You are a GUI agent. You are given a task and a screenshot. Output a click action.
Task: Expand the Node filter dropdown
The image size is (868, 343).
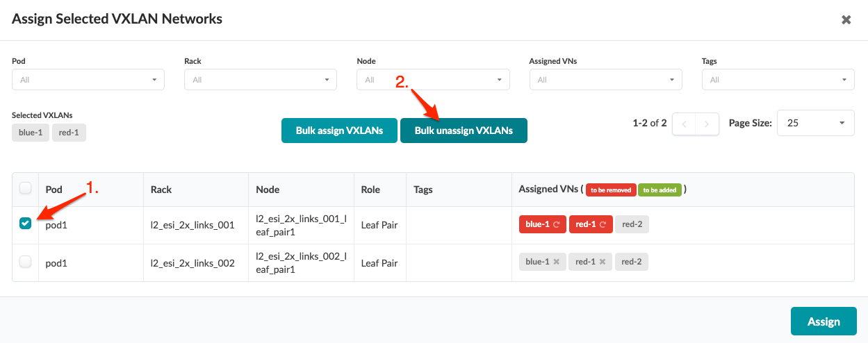tap(433, 80)
